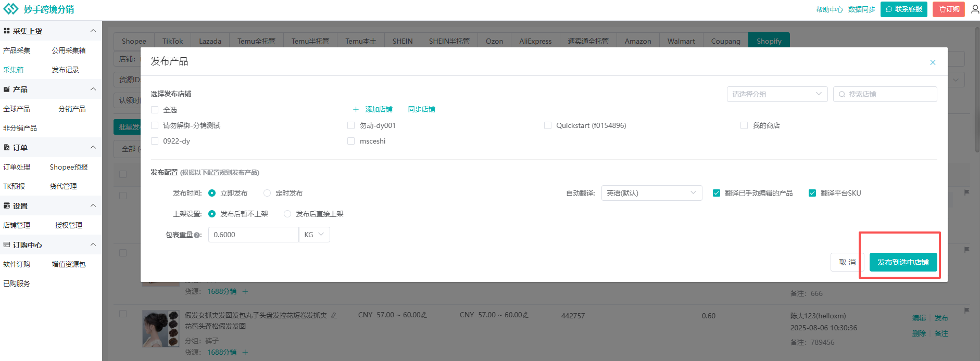Viewport: 980px width, 361px height.
Task: Switch to the Lazada platform tab
Action: click(210, 41)
